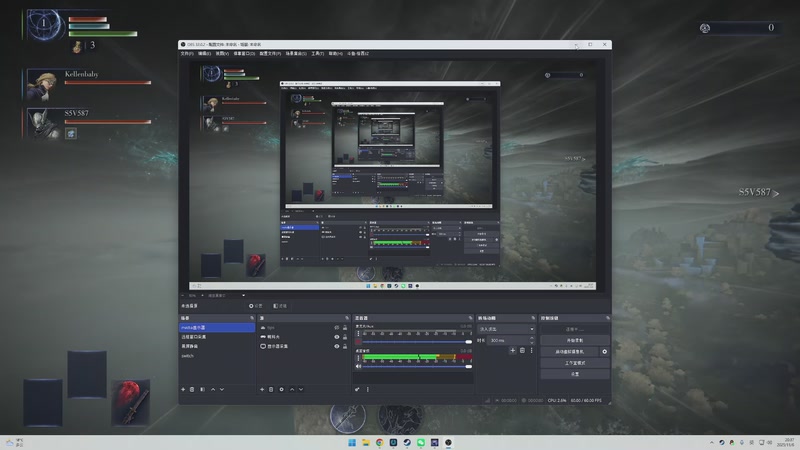This screenshot has width=800, height=450.
Task: Open virtual camera settings gear icon
Action: coord(605,352)
